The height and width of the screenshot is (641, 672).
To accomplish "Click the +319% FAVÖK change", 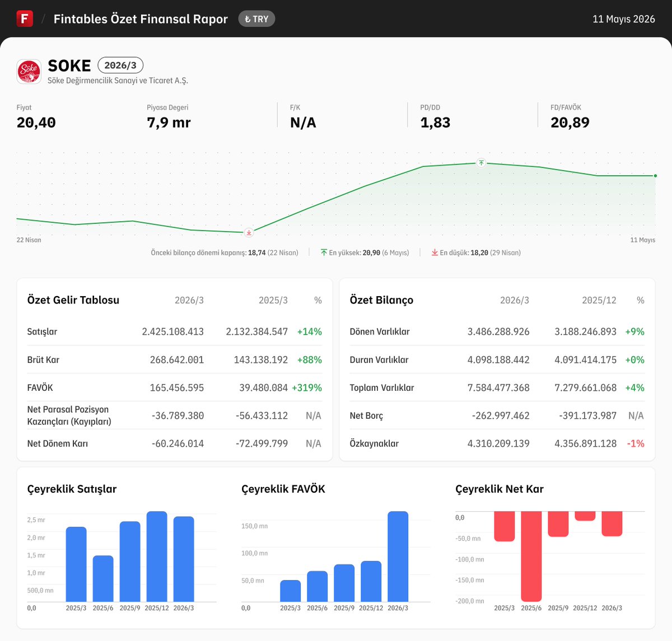I will pyautogui.click(x=307, y=387).
